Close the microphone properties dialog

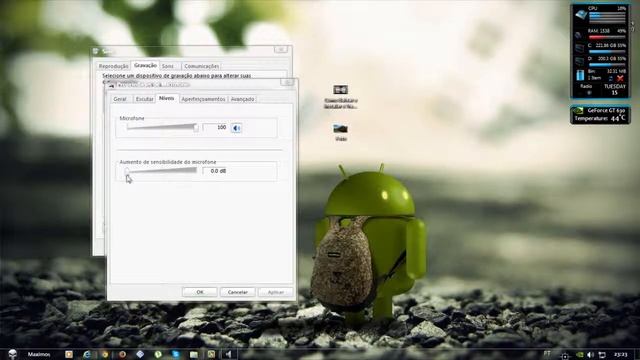[287, 83]
